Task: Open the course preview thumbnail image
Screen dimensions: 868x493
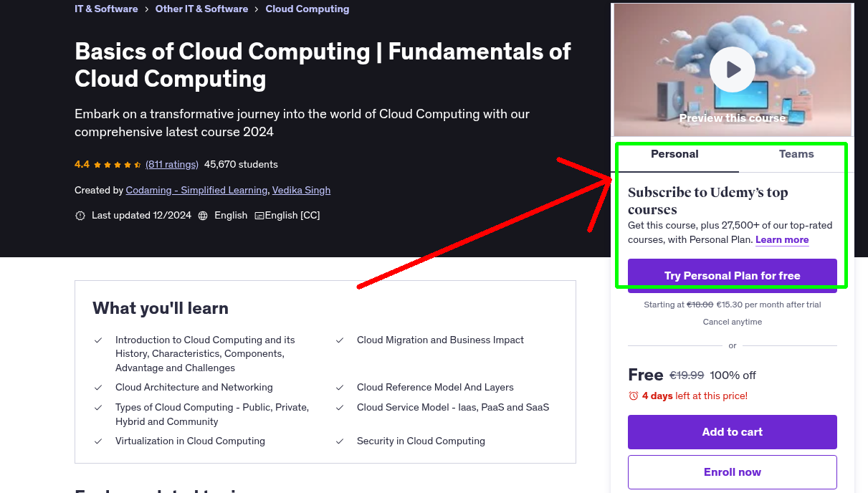Action: tap(732, 70)
